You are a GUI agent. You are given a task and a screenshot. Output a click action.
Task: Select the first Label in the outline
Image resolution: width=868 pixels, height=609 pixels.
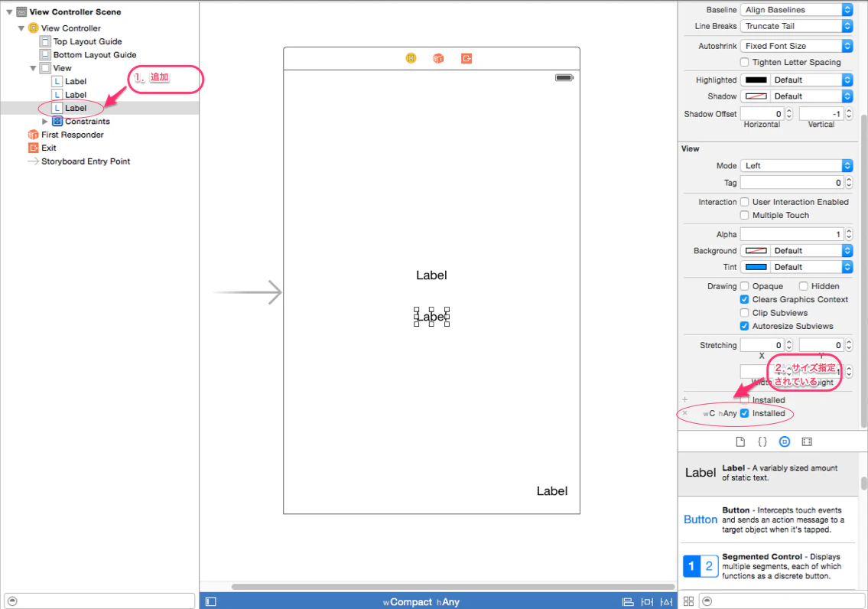click(76, 81)
